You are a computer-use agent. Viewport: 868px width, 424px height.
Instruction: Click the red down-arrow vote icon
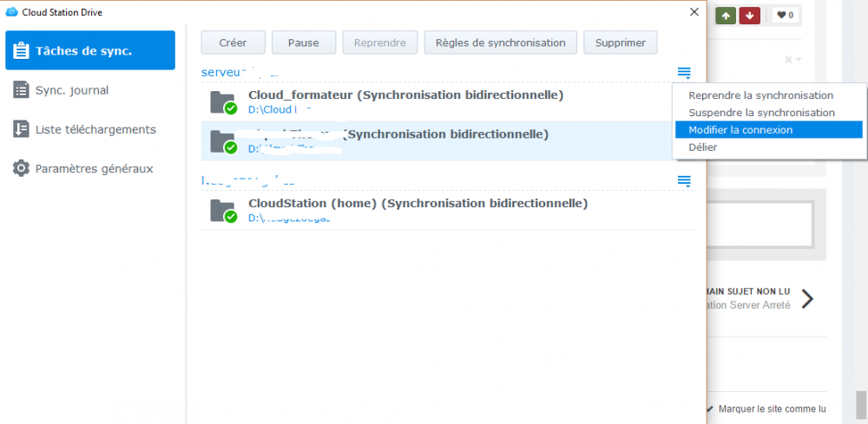point(749,16)
